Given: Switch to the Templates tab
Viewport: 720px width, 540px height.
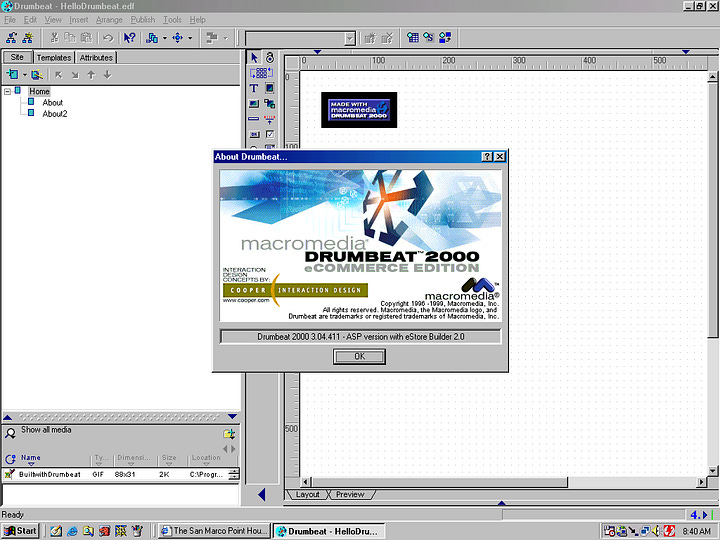Looking at the screenshot, I should (x=54, y=57).
